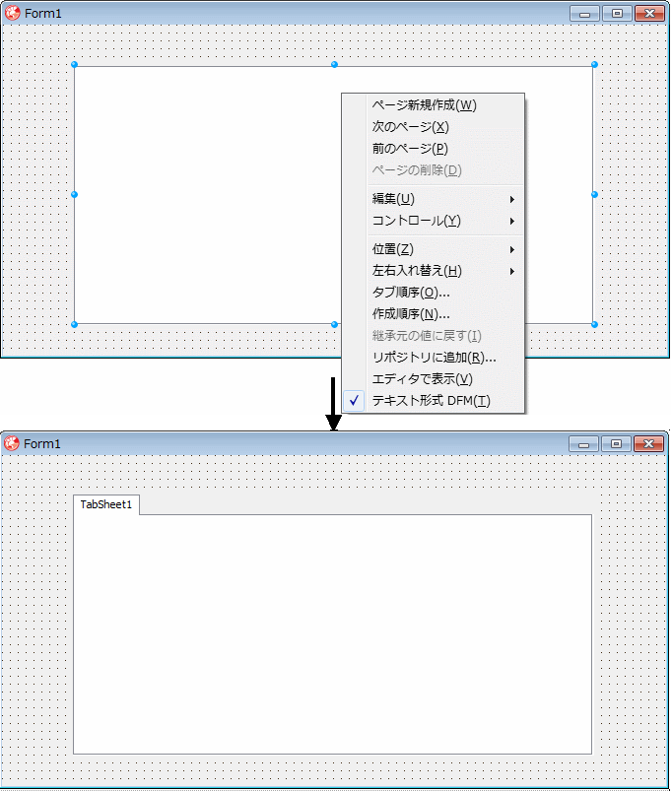This screenshot has height=792, width=672.
Task: Click inside the TabSheet1 page area
Action: point(332,634)
